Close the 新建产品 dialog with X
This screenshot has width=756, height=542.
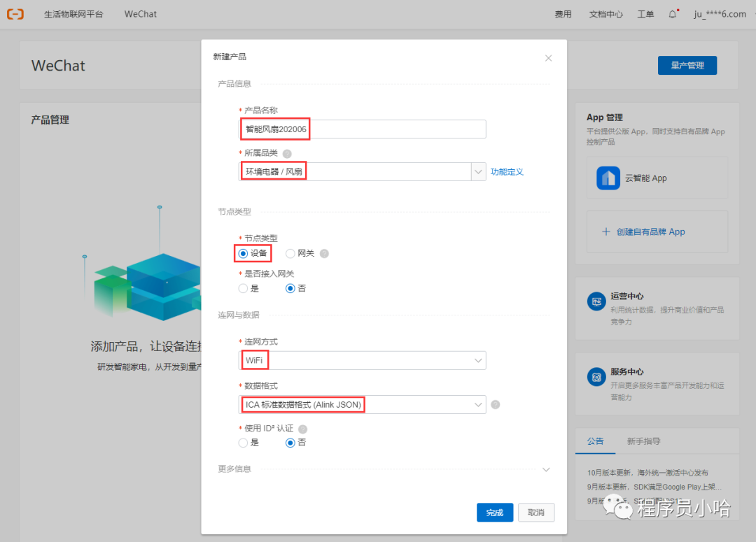click(548, 58)
